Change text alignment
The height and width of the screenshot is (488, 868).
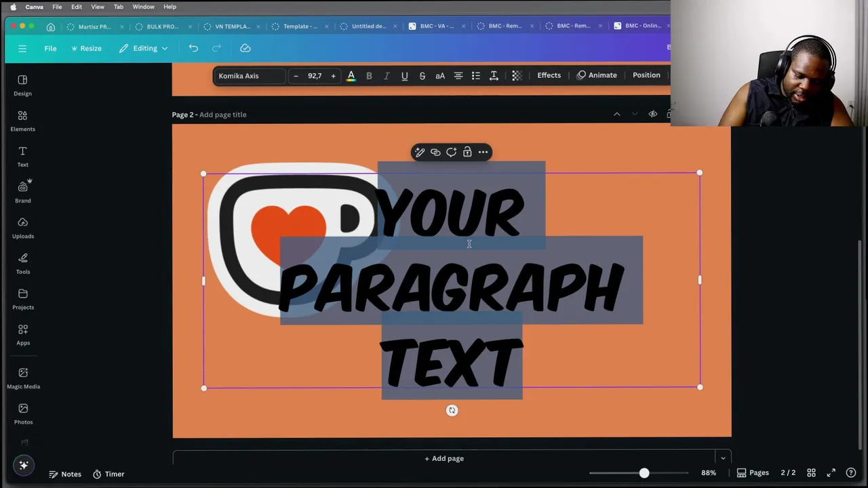[x=458, y=76]
